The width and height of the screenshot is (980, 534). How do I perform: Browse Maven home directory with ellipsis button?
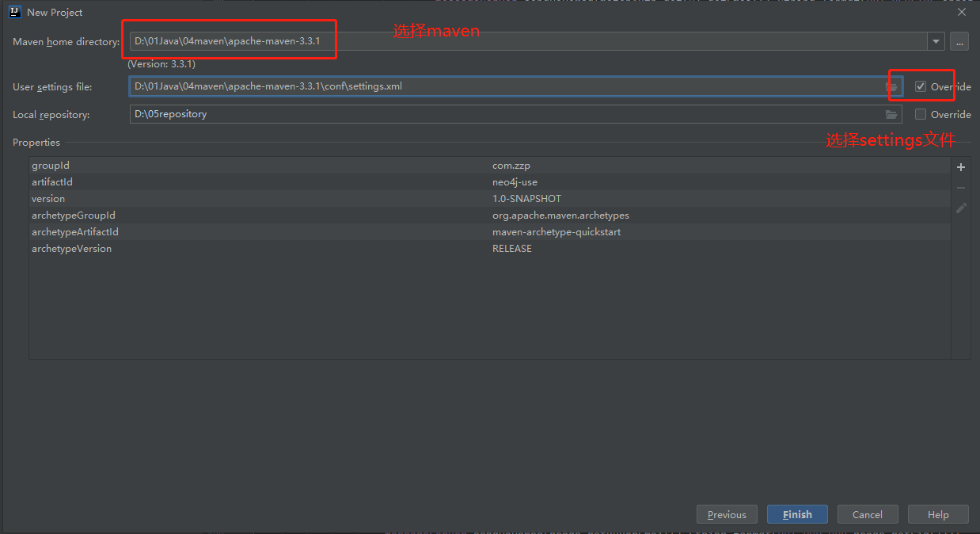point(959,42)
